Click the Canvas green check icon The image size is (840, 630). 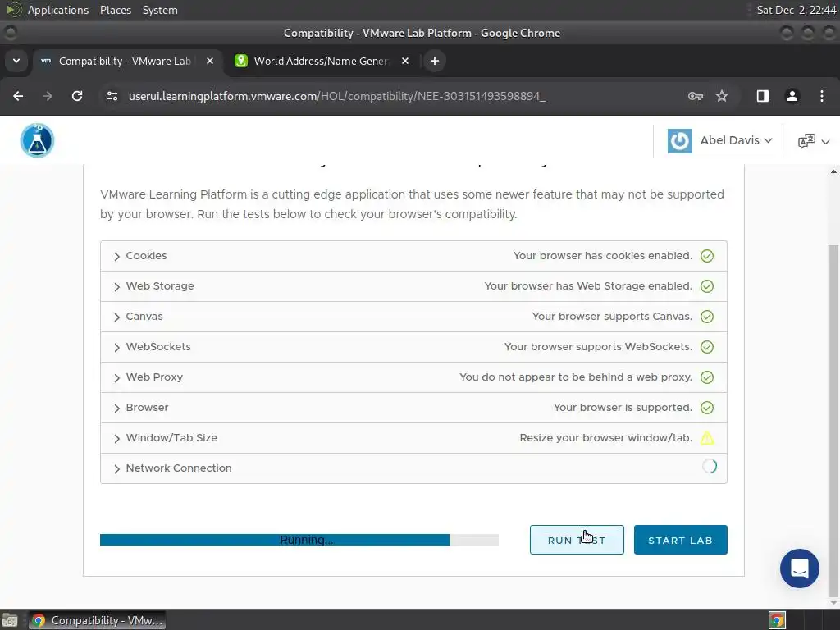[x=707, y=317]
